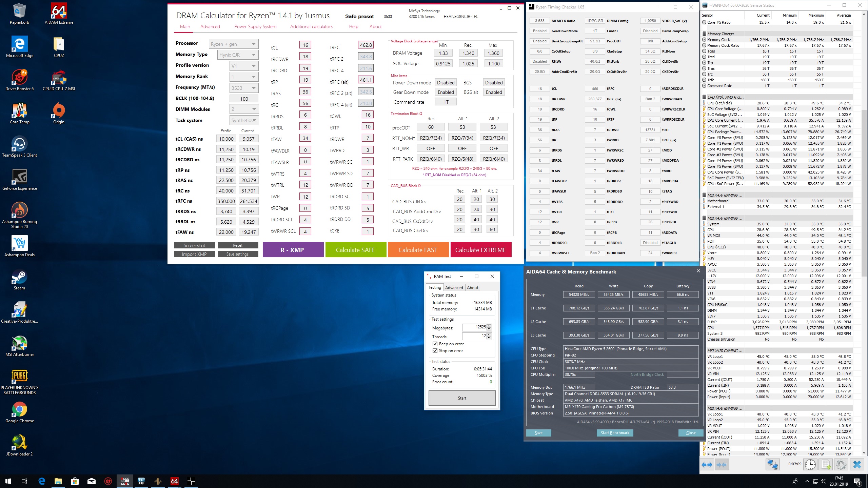Click HWiNFO logging start sheet icon

click(x=826, y=465)
